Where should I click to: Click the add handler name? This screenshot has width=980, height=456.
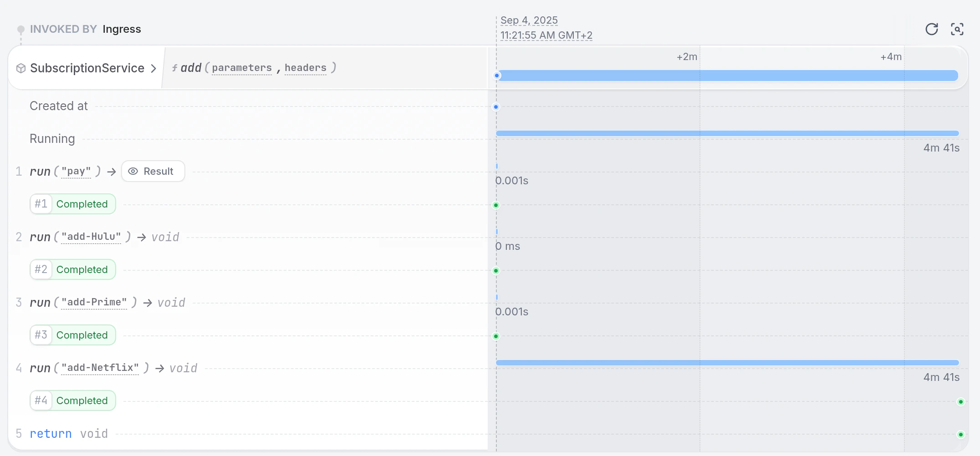tap(191, 68)
